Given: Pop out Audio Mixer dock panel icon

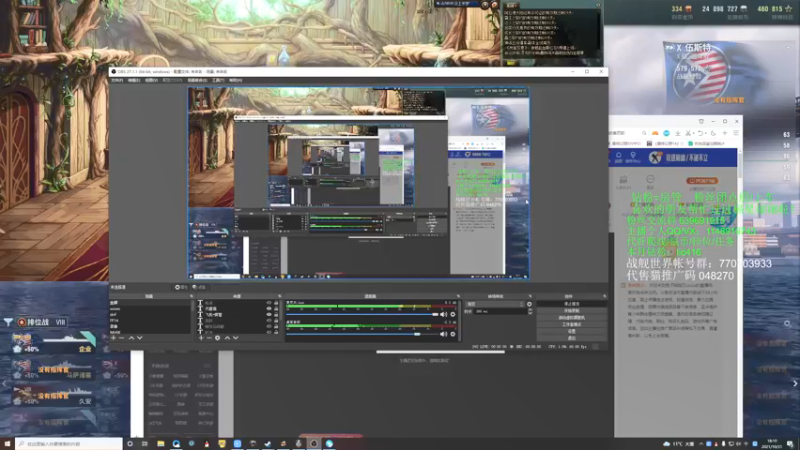Looking at the screenshot, I should click(x=458, y=296).
